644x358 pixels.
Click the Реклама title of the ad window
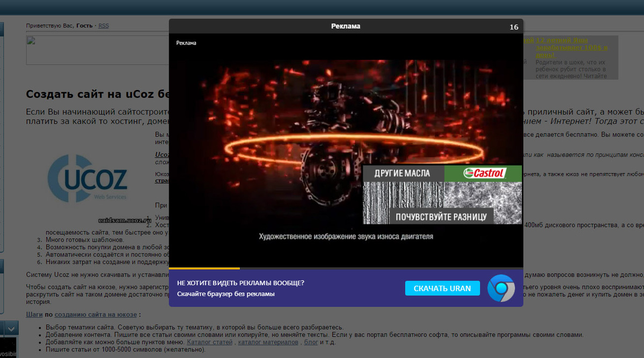click(x=346, y=26)
